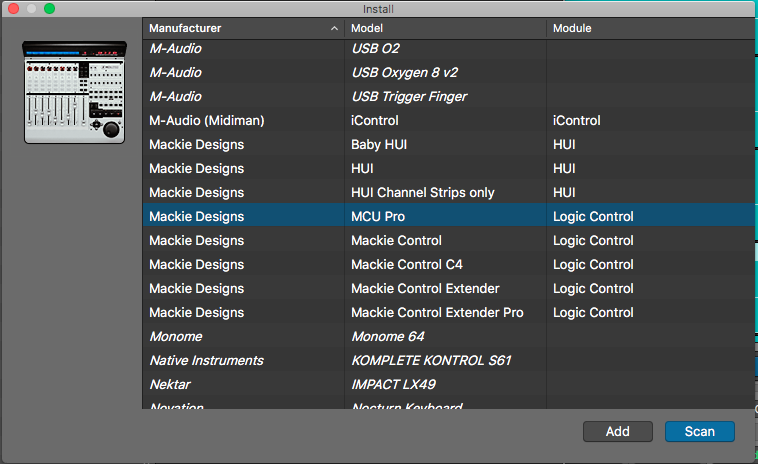758x464 pixels.
Task: Click the Module column header
Action: tap(651, 28)
